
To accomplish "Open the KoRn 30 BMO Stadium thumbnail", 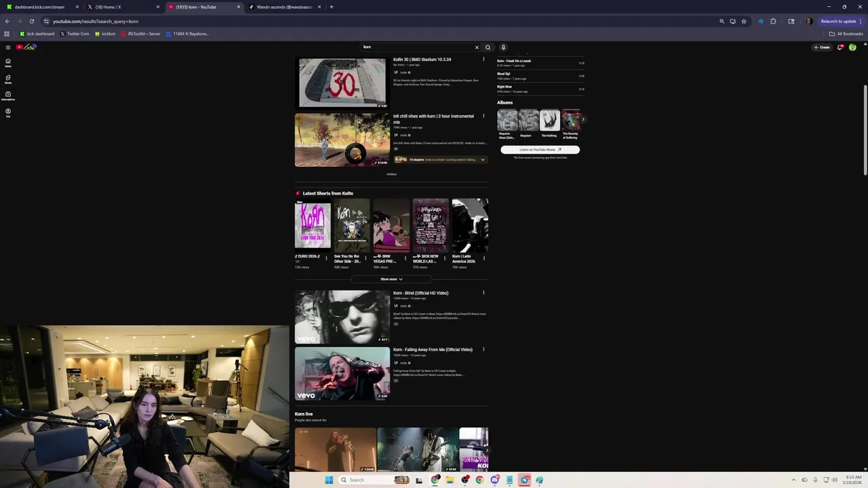I will click(x=342, y=83).
